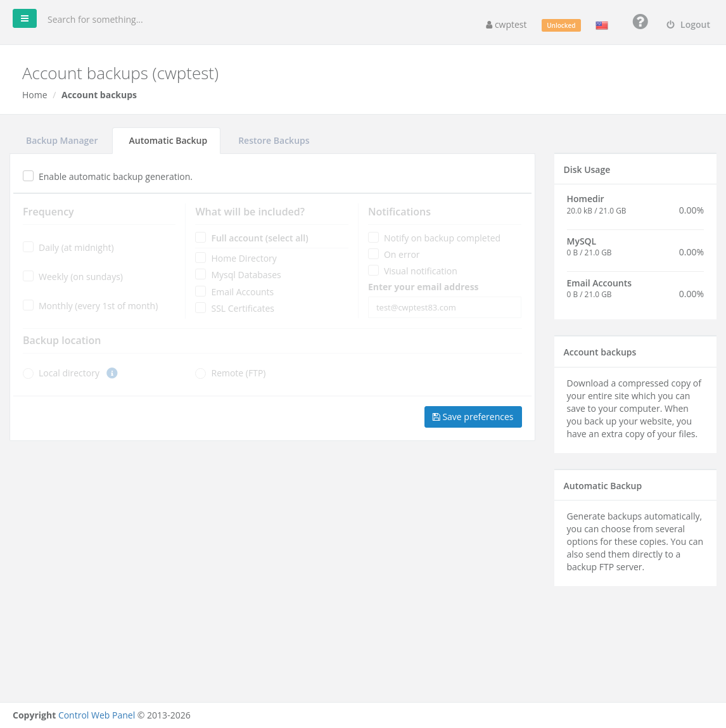Image resolution: width=726 pixels, height=728 pixels.
Task: Check Daily (at midnight) frequency
Action: [x=29, y=247]
